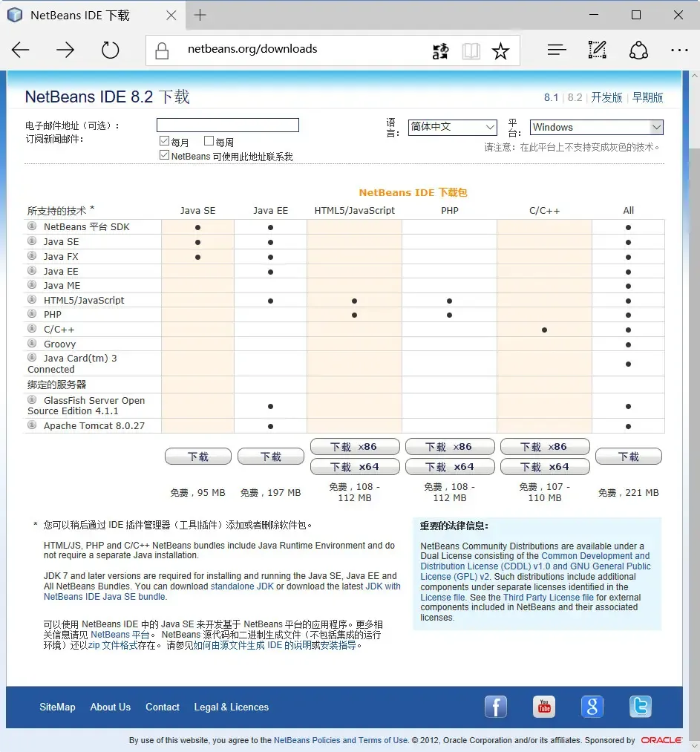This screenshot has width=700, height=752.
Task: Open the YouTube icon in footer
Action: pyautogui.click(x=544, y=707)
